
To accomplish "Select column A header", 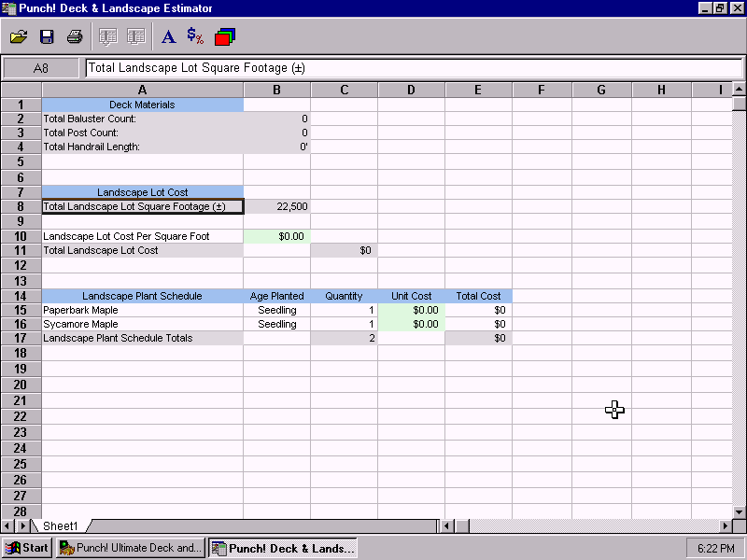I will pyautogui.click(x=143, y=90).
